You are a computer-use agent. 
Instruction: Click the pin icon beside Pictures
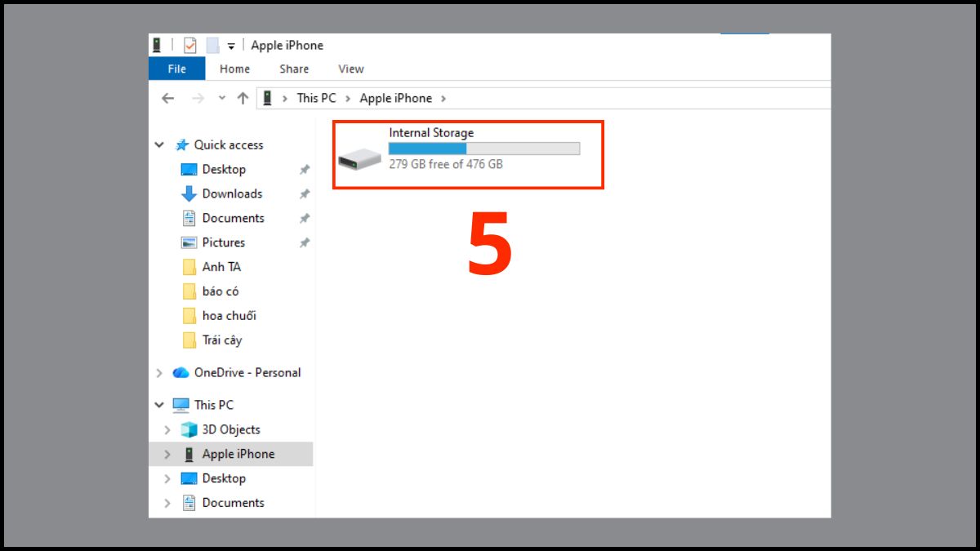click(304, 243)
